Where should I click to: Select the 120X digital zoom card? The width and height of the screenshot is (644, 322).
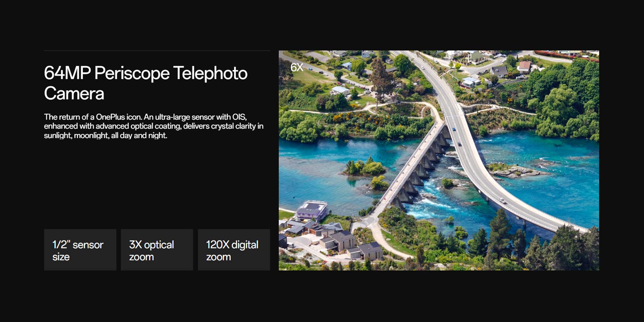[x=234, y=250]
